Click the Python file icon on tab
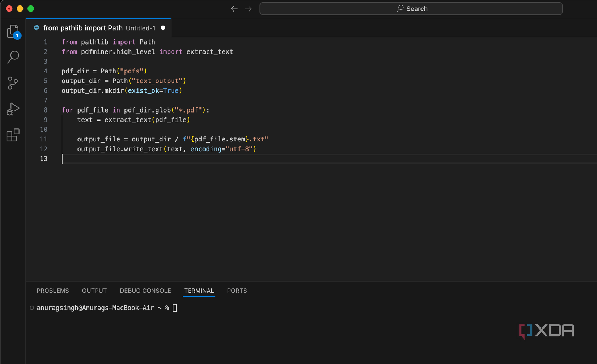 pos(37,28)
